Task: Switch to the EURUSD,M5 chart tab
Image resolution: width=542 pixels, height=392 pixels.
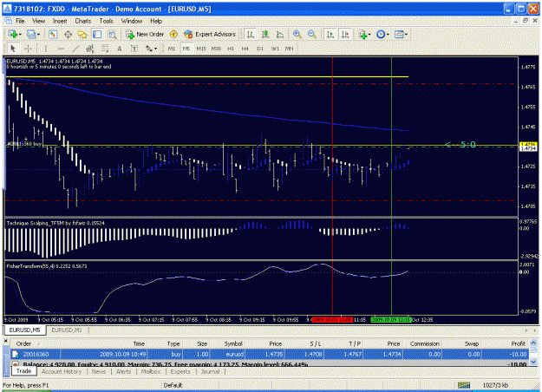Action: (x=24, y=330)
